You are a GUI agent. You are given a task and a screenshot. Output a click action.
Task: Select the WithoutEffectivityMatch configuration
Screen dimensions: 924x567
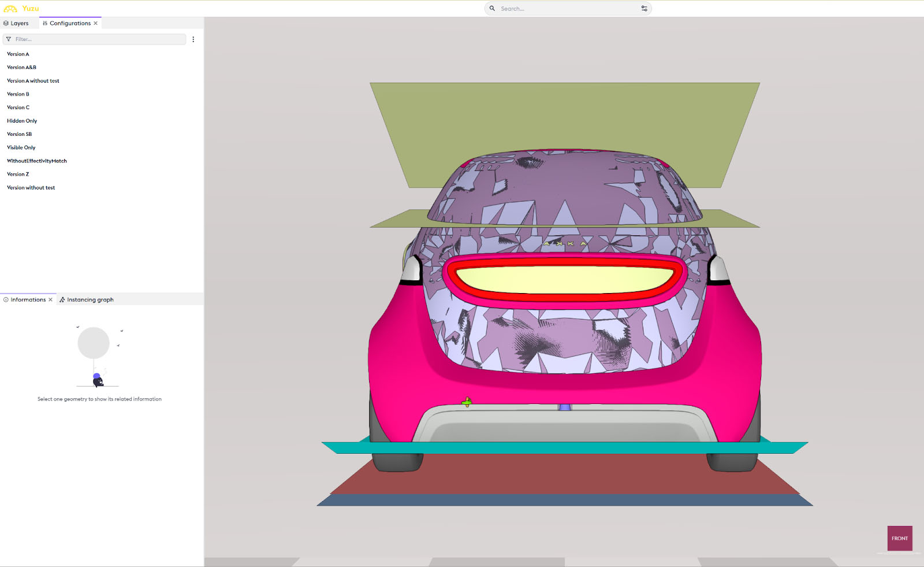click(x=37, y=161)
